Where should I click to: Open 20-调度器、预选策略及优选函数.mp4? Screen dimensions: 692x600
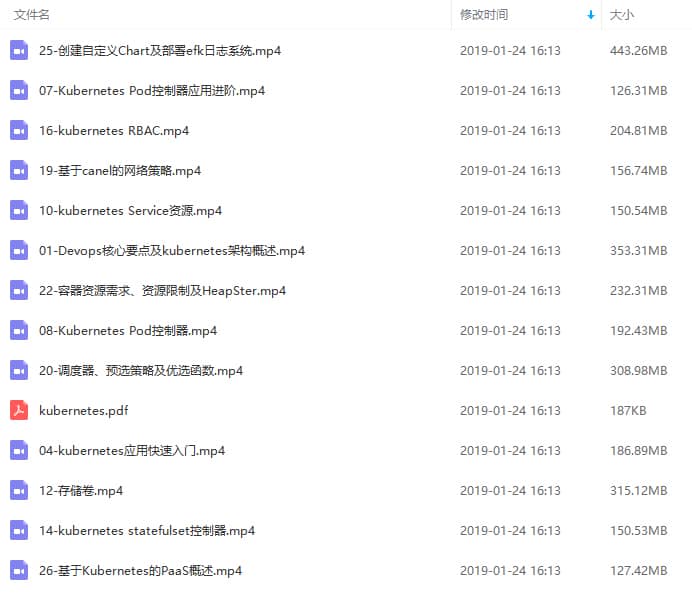141,371
